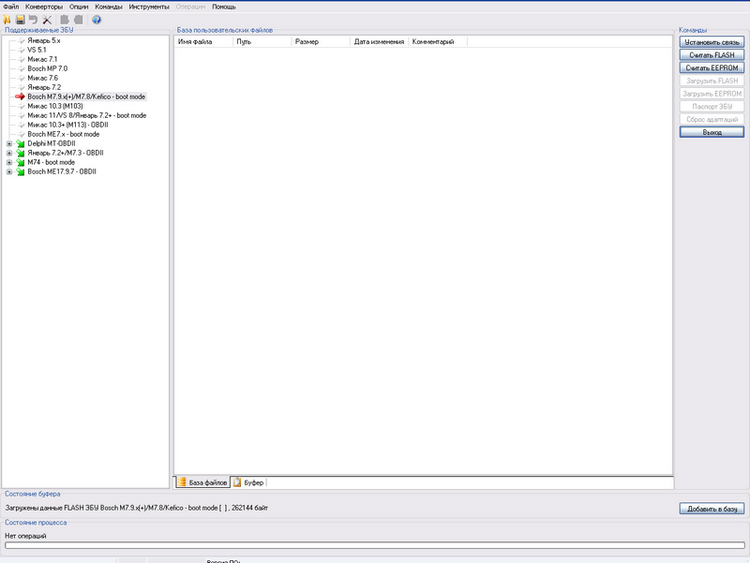Click the open file toolbar icon
750x563 pixels.
(6, 20)
